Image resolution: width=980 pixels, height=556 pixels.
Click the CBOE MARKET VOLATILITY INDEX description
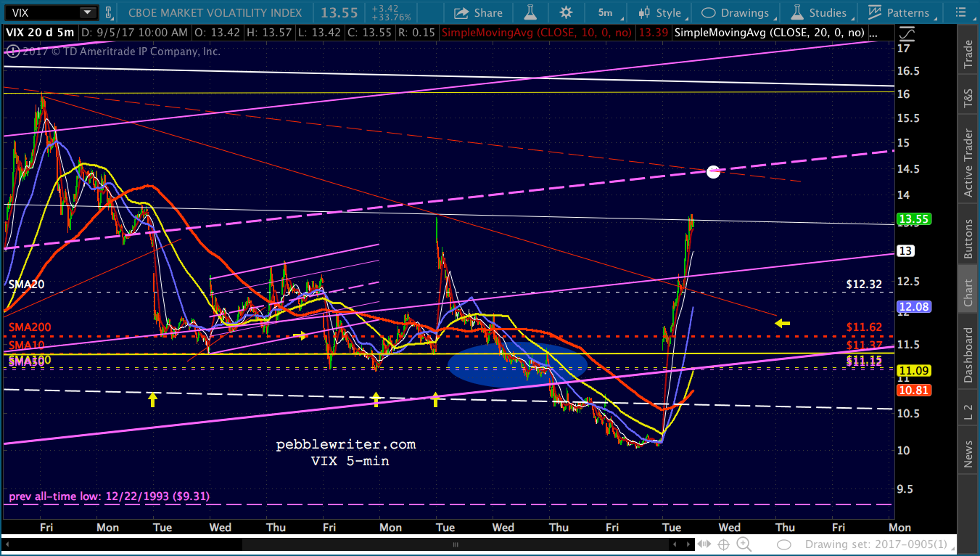[216, 12]
